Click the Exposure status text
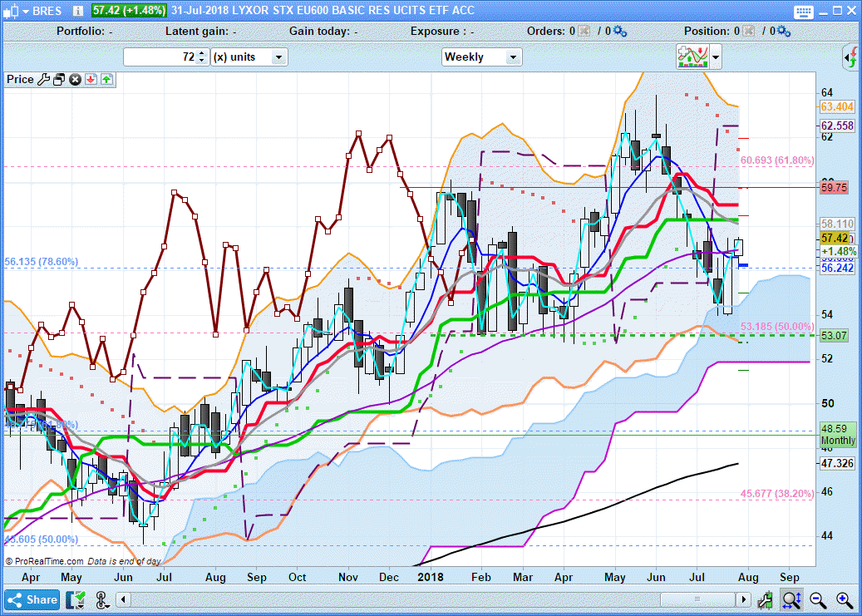The image size is (862, 616). [x=442, y=32]
